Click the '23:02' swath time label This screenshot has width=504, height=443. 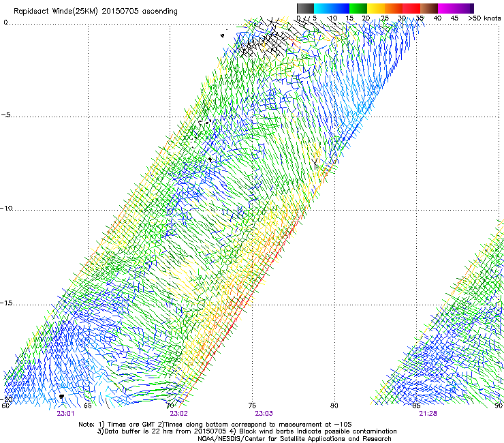click(x=178, y=414)
